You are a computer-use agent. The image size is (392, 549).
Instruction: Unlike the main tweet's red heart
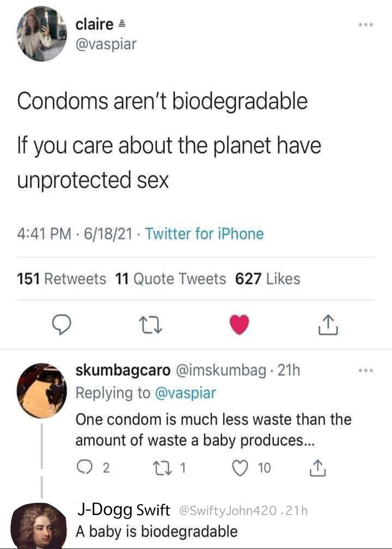click(x=239, y=325)
